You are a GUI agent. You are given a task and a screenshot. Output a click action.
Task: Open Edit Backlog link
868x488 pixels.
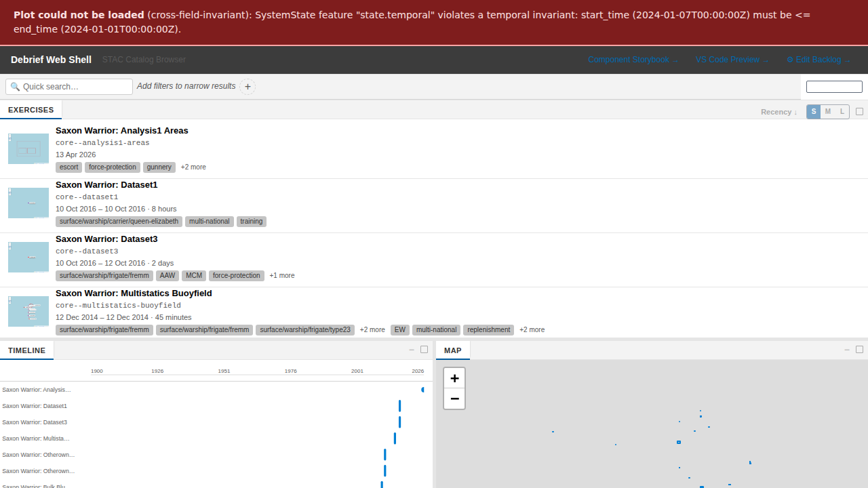pyautogui.click(x=818, y=60)
